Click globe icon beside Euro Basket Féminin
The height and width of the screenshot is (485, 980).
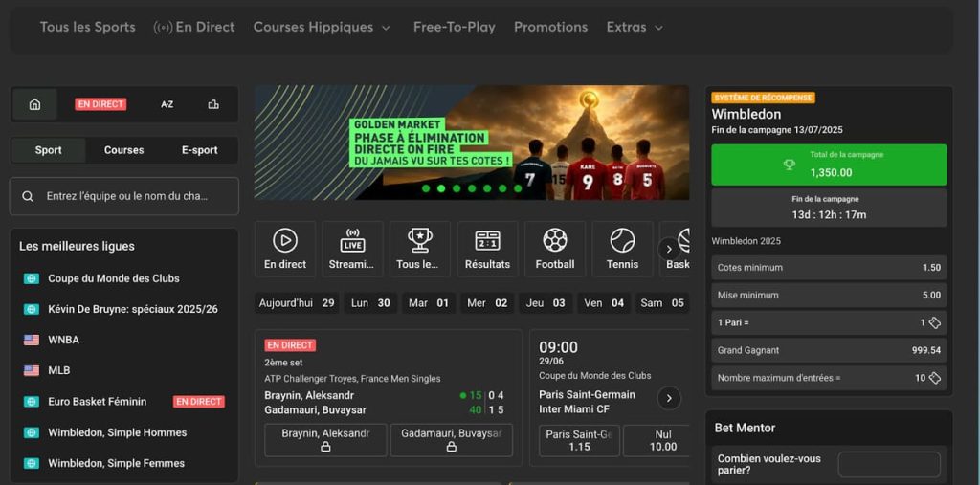(32, 402)
